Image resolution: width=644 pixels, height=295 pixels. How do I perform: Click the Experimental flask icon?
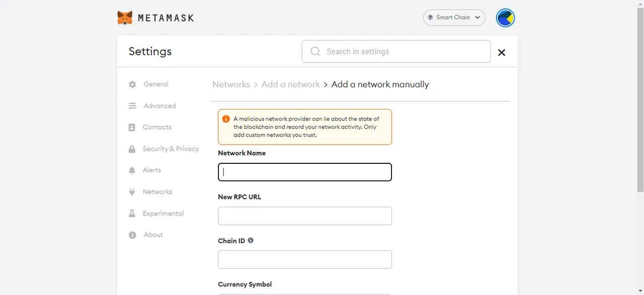pos(132,214)
